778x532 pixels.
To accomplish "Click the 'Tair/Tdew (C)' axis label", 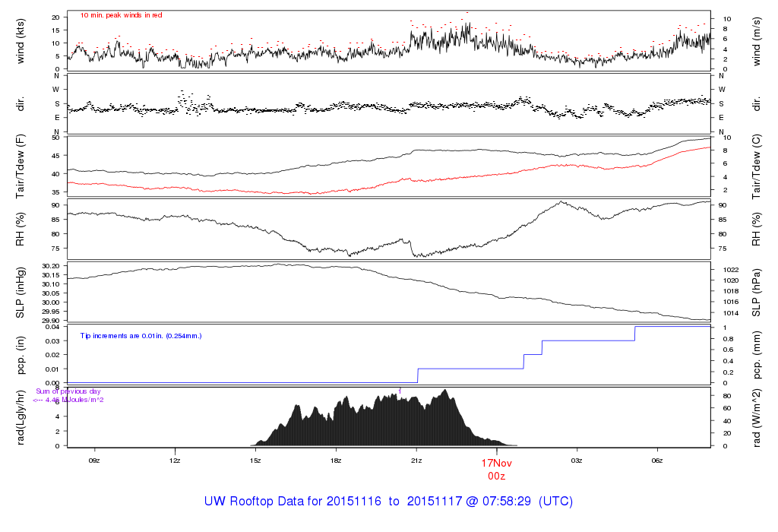I will coord(756,166).
